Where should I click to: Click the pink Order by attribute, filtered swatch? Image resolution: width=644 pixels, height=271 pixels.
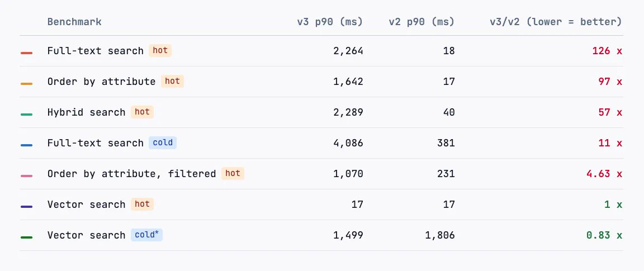point(26,176)
